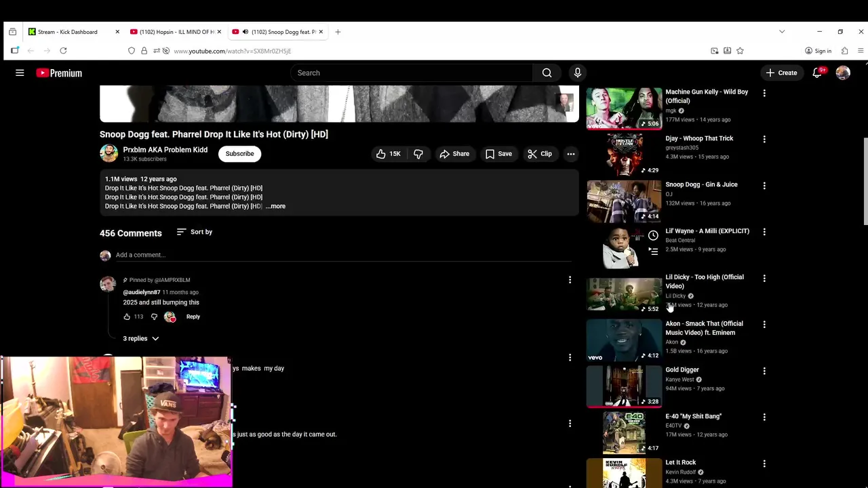Go to YouTube Premium home logo

[59, 73]
